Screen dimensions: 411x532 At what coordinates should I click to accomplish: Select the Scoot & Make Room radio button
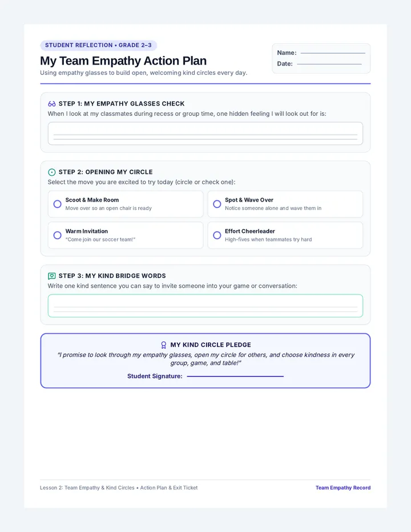57,204
